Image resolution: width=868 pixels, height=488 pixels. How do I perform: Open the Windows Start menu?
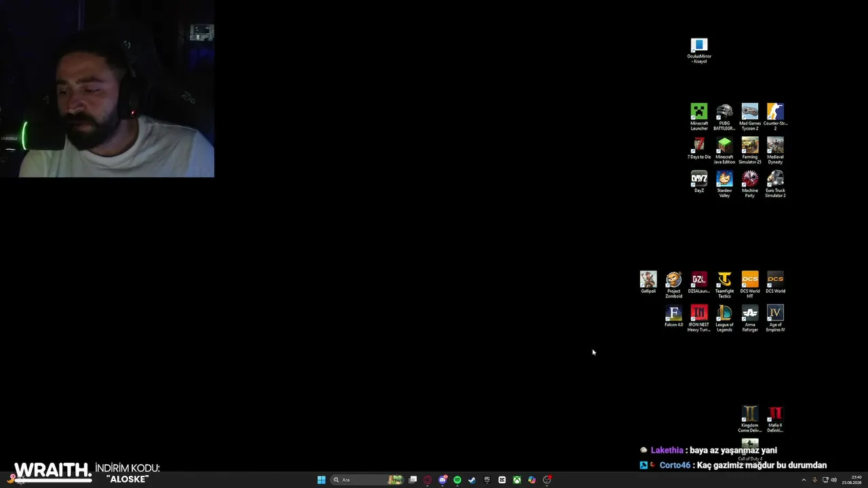coord(321,480)
